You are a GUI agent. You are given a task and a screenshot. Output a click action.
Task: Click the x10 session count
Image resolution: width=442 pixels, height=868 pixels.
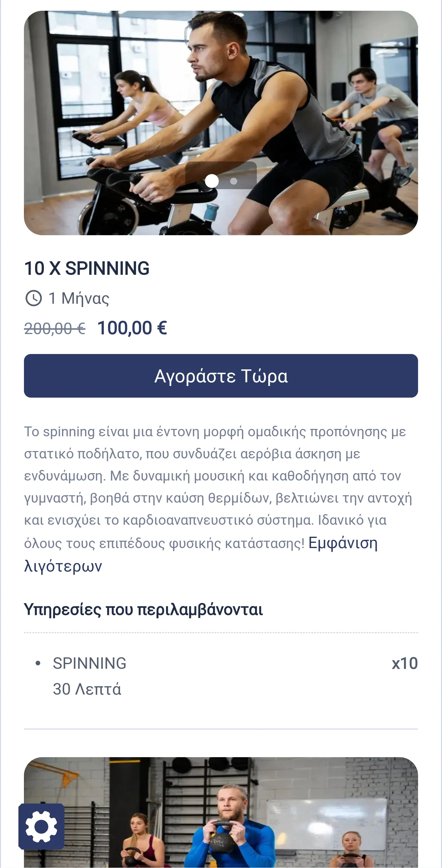click(404, 663)
